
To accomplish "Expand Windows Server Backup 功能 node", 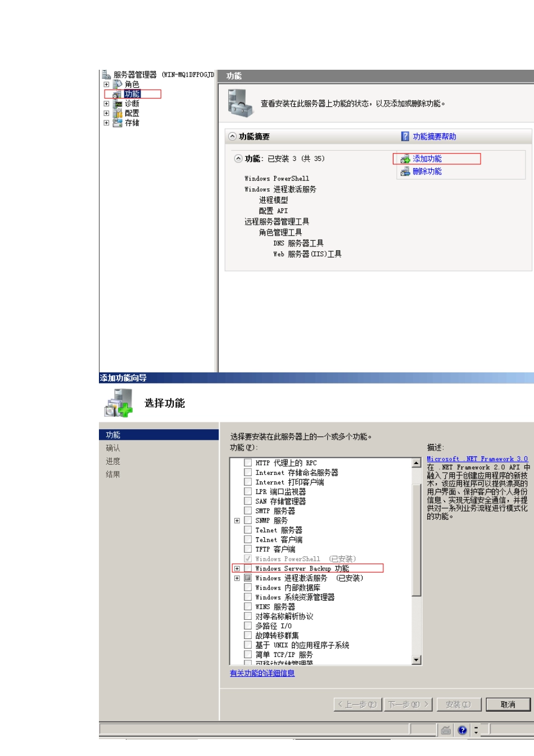I will [x=237, y=569].
